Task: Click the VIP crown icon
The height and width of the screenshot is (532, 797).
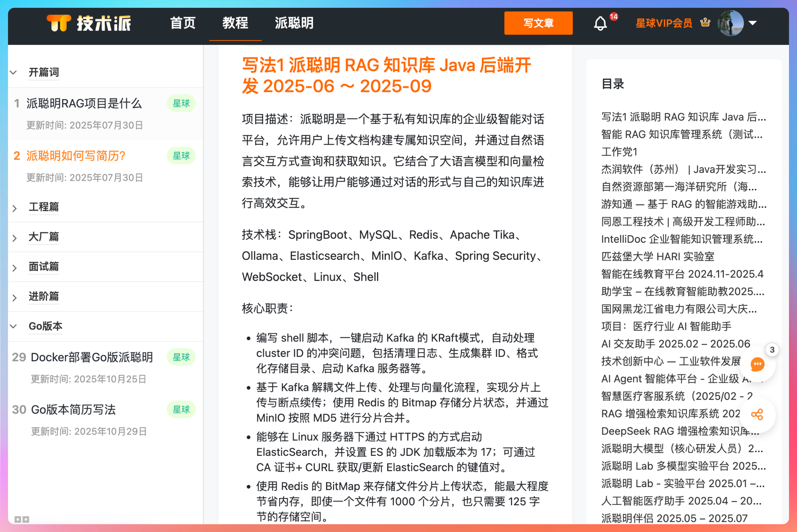Action: [705, 23]
